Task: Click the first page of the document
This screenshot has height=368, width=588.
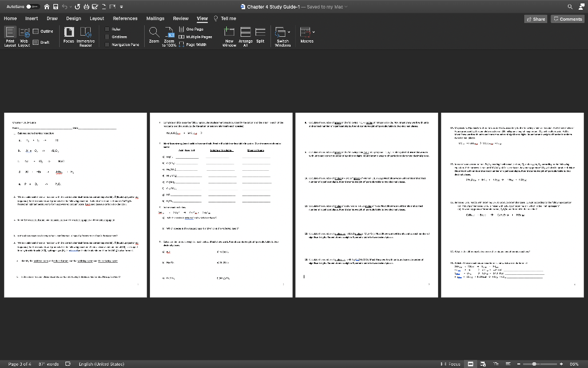Action: click(x=75, y=205)
